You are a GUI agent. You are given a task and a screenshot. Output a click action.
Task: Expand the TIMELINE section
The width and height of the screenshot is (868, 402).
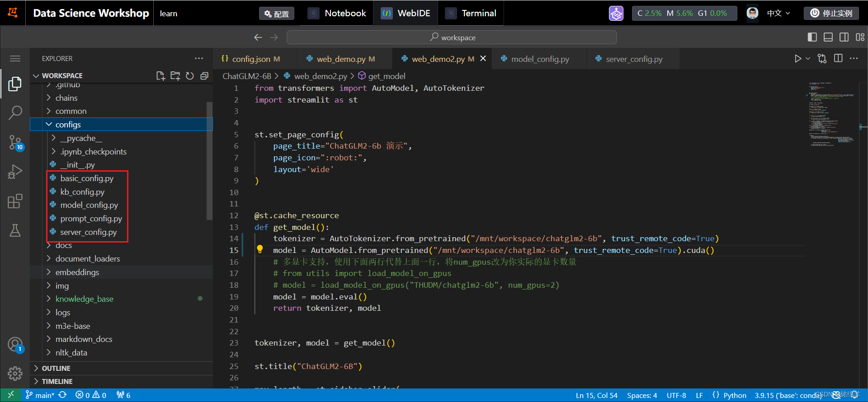121,381
